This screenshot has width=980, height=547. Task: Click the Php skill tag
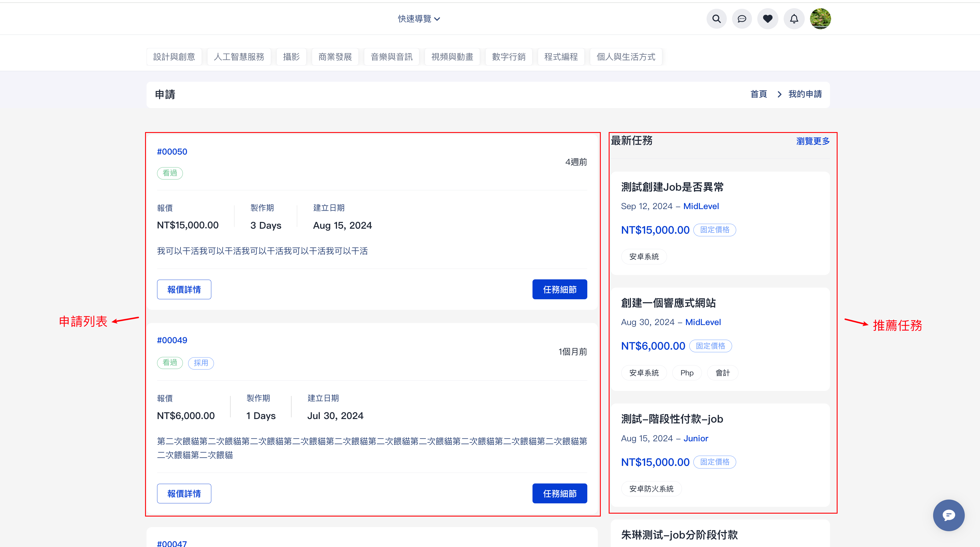click(x=687, y=373)
